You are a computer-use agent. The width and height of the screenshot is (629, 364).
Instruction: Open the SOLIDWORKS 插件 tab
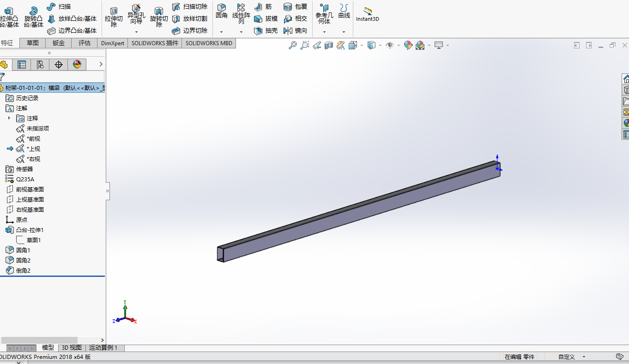[155, 43]
